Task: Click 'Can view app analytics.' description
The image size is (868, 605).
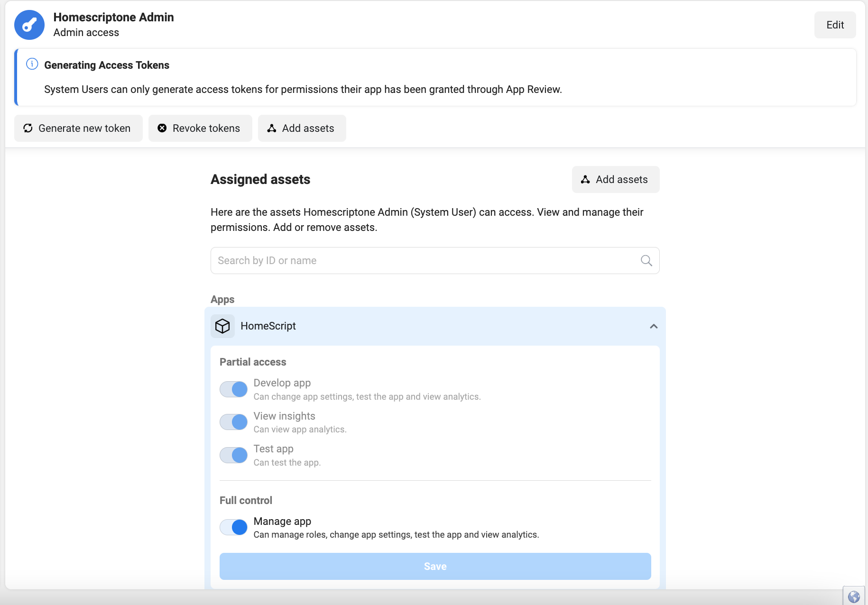Action: [300, 429]
